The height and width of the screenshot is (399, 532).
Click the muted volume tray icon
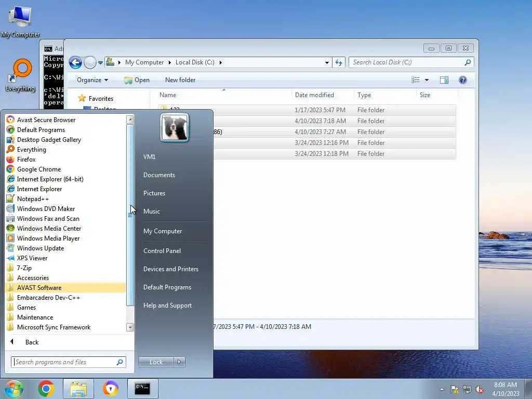point(480,389)
